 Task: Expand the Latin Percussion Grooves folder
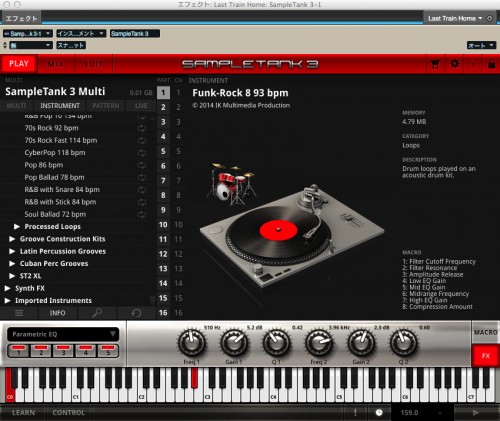click(x=12, y=251)
